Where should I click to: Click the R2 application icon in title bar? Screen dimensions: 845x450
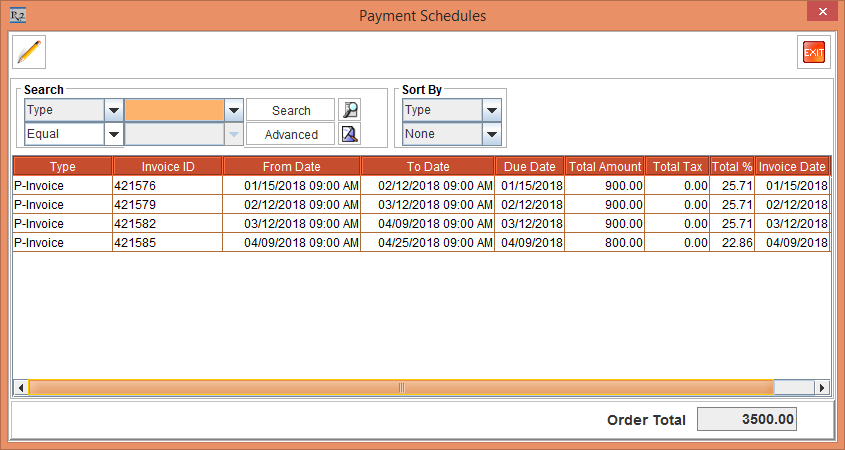pos(17,15)
